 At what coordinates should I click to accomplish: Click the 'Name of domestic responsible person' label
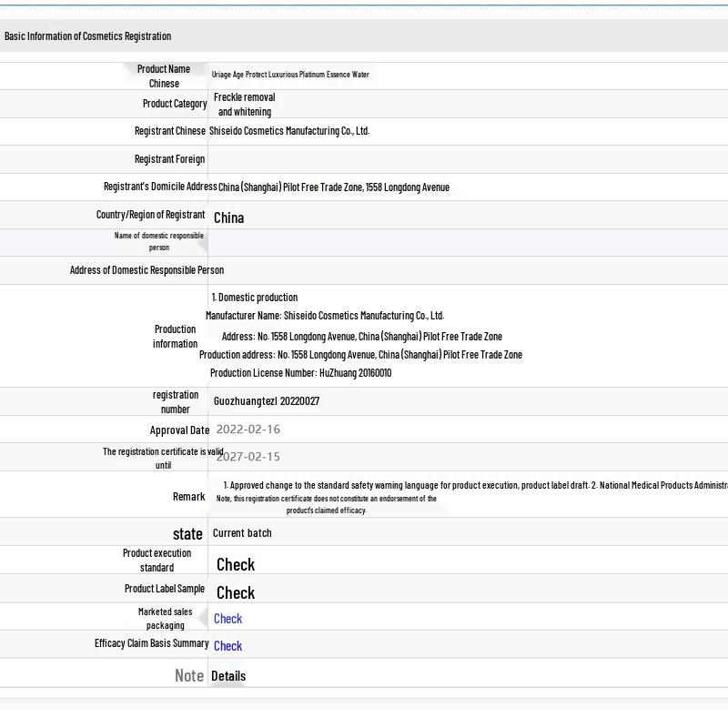point(158,241)
